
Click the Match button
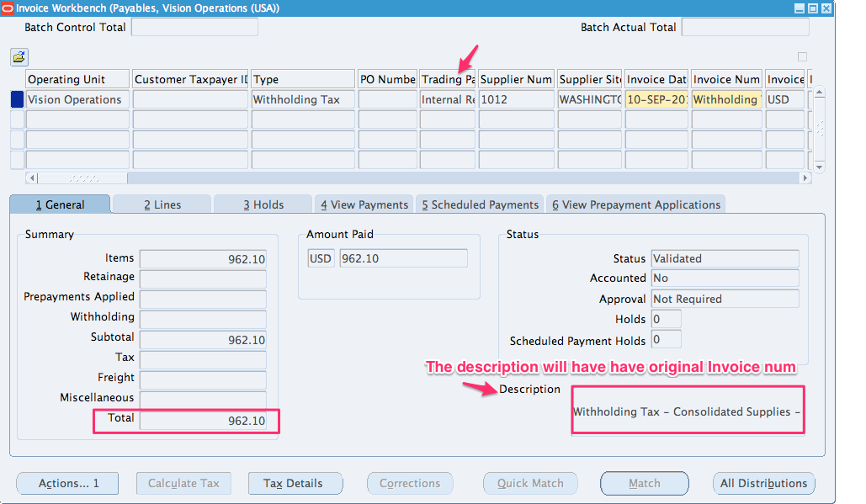645,483
